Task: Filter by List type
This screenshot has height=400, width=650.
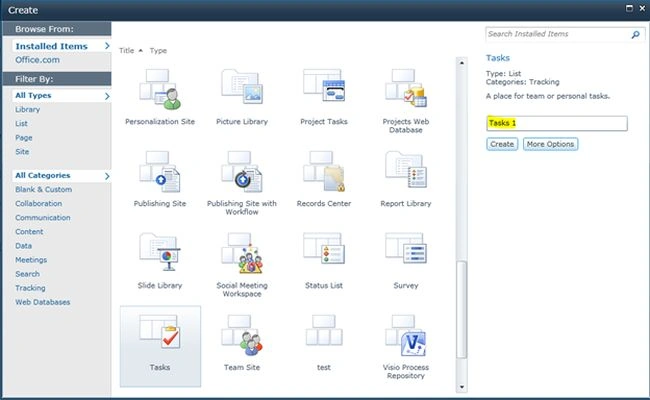Action: pyautogui.click(x=21, y=124)
